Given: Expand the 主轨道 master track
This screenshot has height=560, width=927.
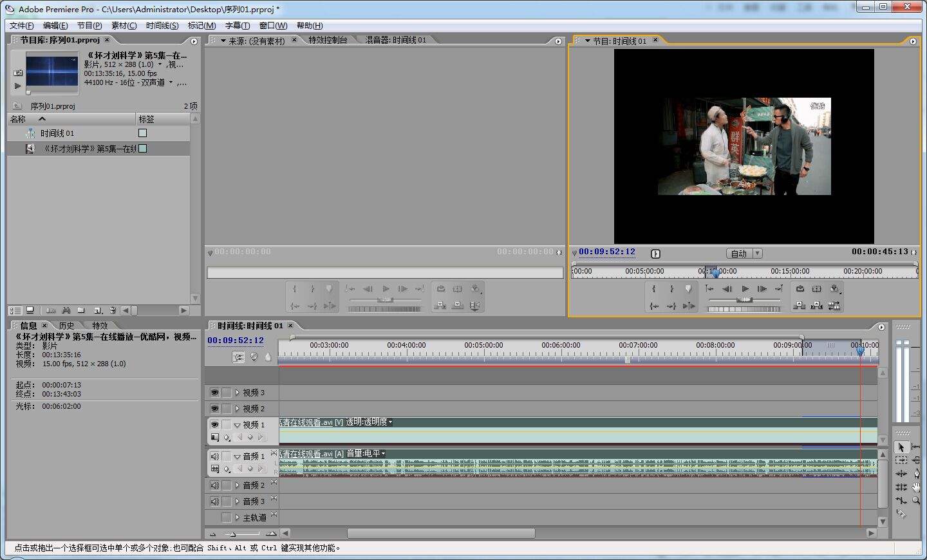Looking at the screenshot, I should (x=237, y=518).
